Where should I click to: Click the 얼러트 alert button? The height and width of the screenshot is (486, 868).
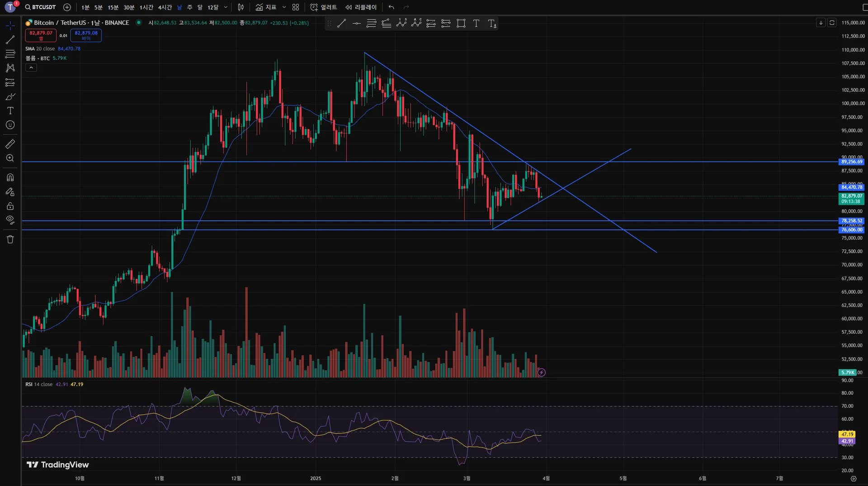click(324, 7)
